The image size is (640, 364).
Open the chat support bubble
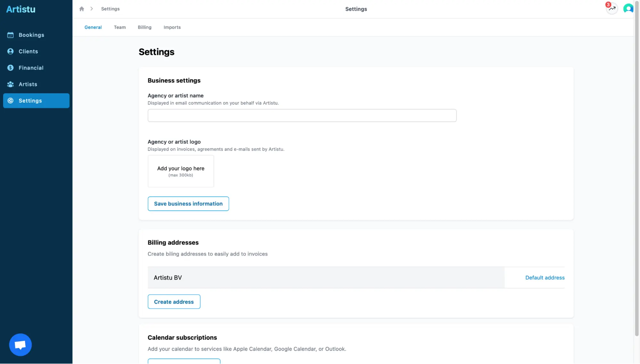point(20,344)
